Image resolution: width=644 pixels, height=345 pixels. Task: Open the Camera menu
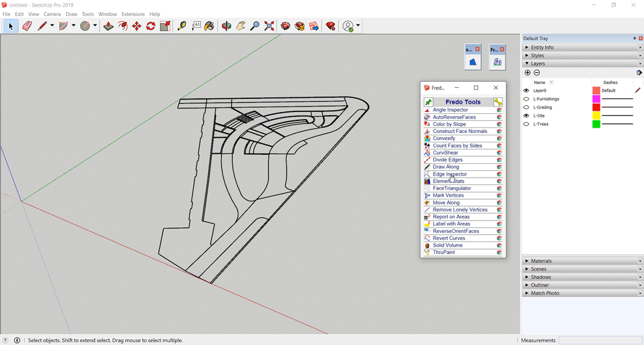[52, 14]
